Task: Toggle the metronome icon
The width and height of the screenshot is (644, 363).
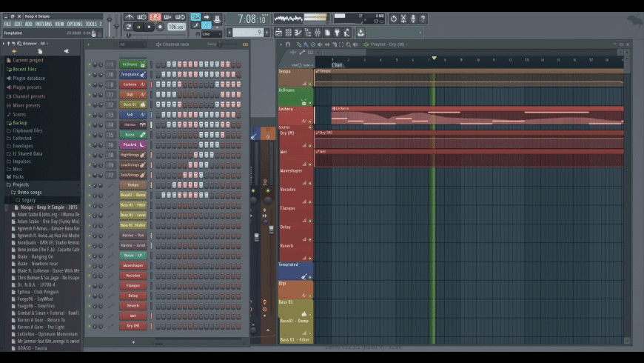Action: (x=130, y=17)
